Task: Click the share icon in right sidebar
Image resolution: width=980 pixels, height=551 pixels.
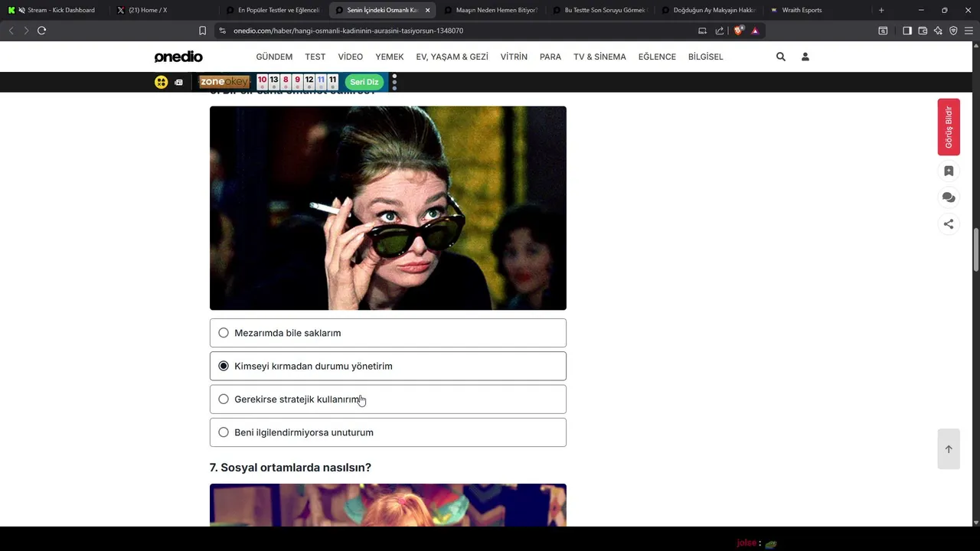Action: tap(949, 224)
